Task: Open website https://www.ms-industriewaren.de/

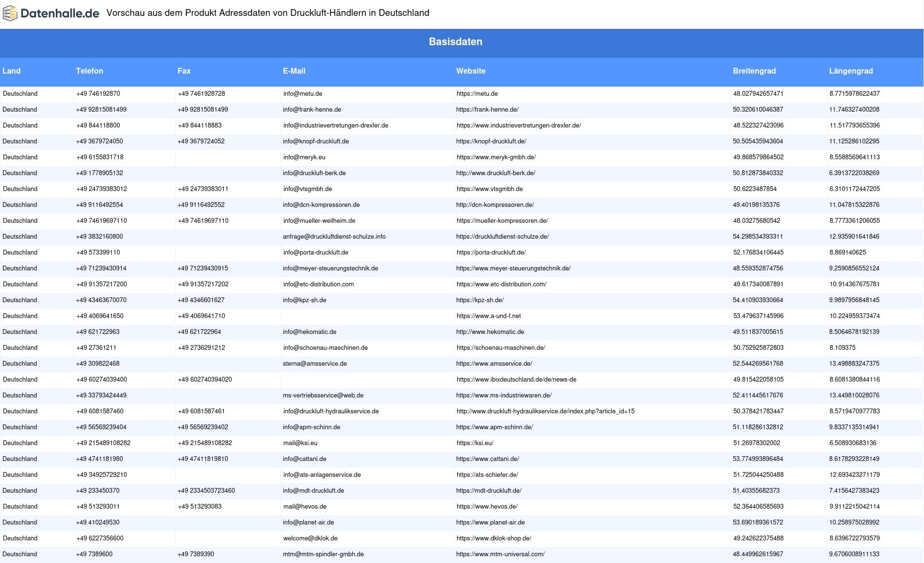Action: pos(504,396)
